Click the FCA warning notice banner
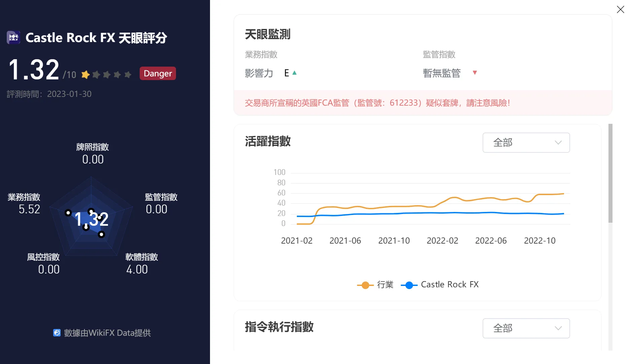The width and height of the screenshot is (630, 364). click(423, 103)
